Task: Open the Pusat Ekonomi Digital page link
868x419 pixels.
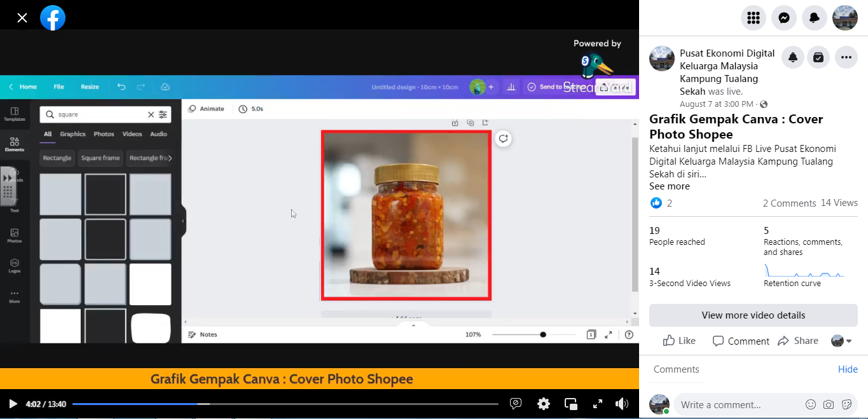Action: pos(727,72)
